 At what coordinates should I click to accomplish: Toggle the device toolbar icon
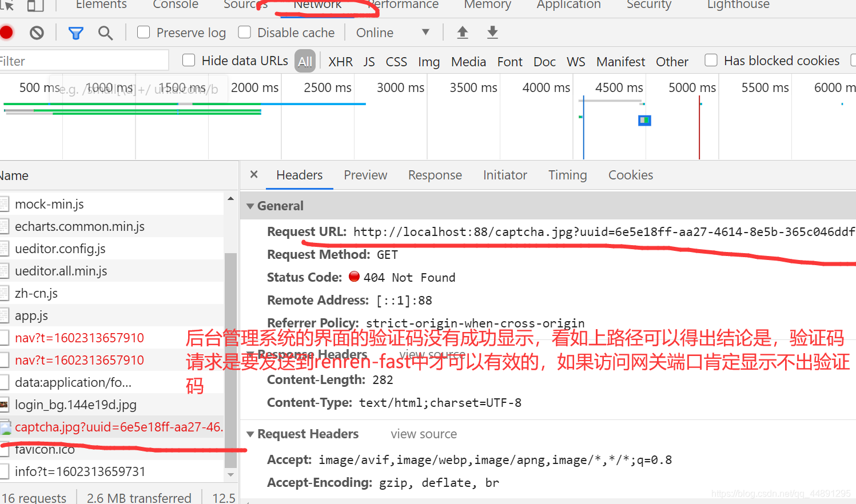(x=35, y=5)
